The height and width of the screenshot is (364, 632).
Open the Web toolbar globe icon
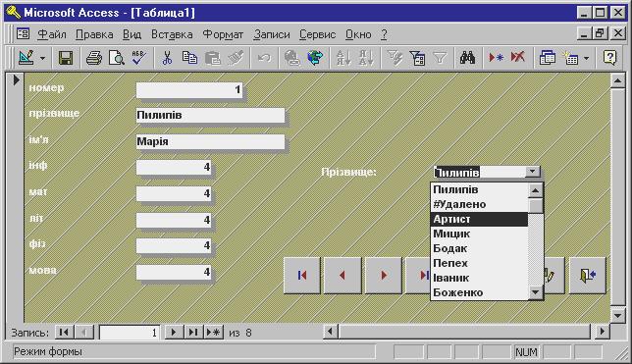(x=315, y=58)
